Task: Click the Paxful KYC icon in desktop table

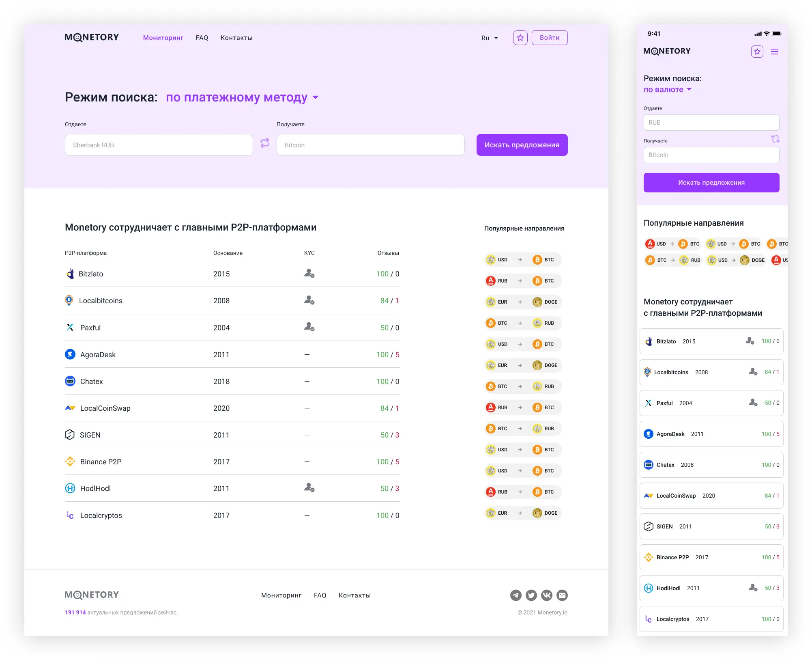Action: (309, 327)
